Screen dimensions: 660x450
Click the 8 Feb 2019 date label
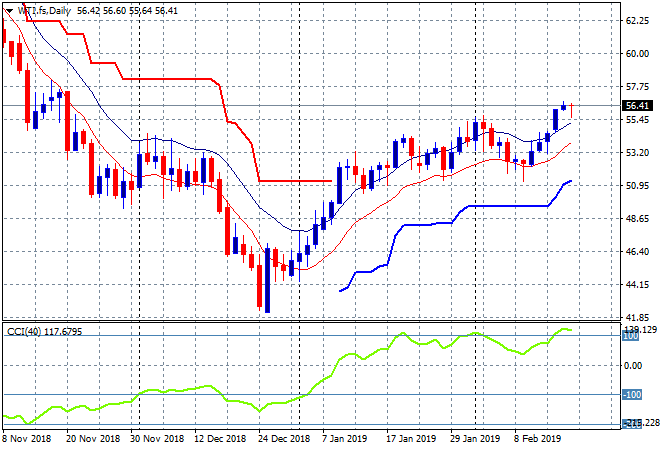(x=538, y=439)
